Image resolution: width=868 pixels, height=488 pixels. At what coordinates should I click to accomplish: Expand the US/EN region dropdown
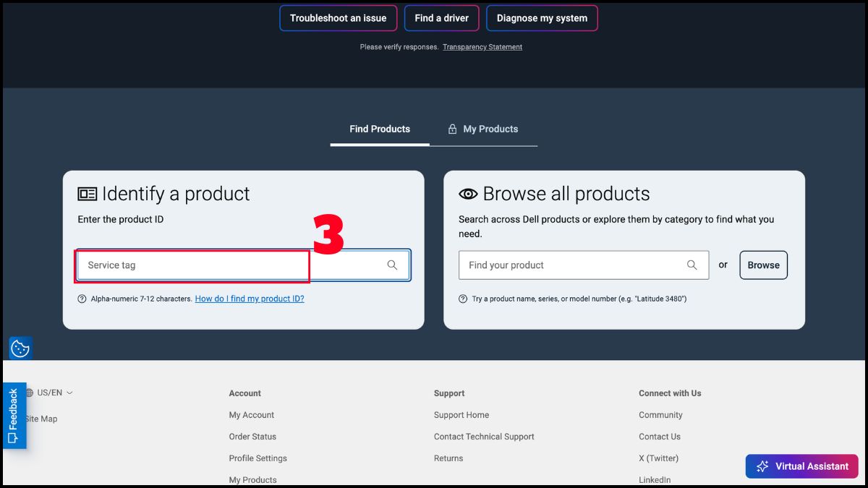(49, 393)
